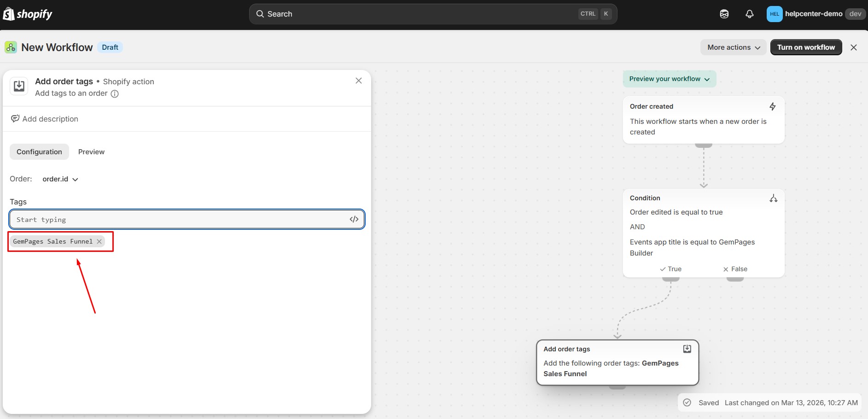This screenshot has height=419, width=868.
Task: Close the Add order tags panel
Action: point(358,81)
